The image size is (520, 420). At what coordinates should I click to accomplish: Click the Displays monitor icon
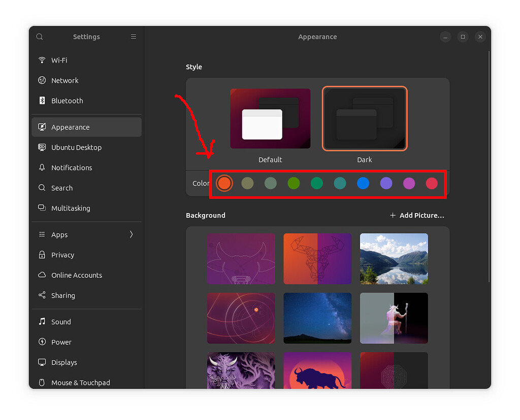tap(42, 362)
